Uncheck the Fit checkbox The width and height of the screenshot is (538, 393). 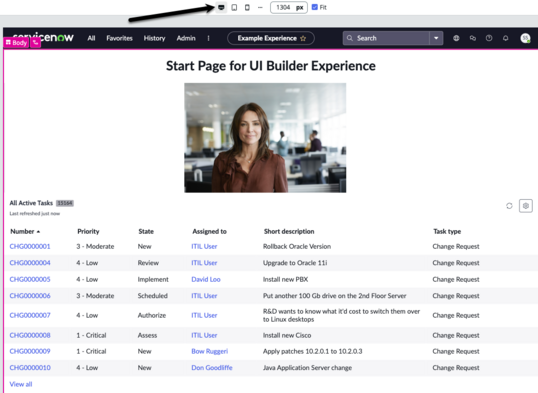(x=315, y=7)
